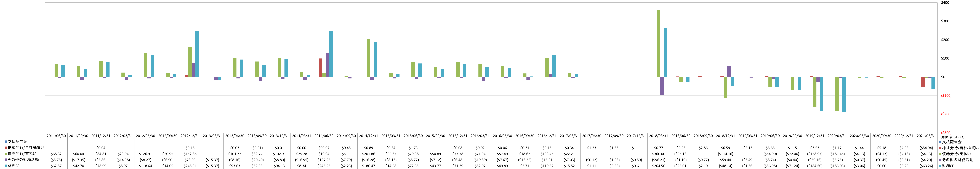
Task: Click the $9.16 stock issuance cell
Action: pos(190,148)
